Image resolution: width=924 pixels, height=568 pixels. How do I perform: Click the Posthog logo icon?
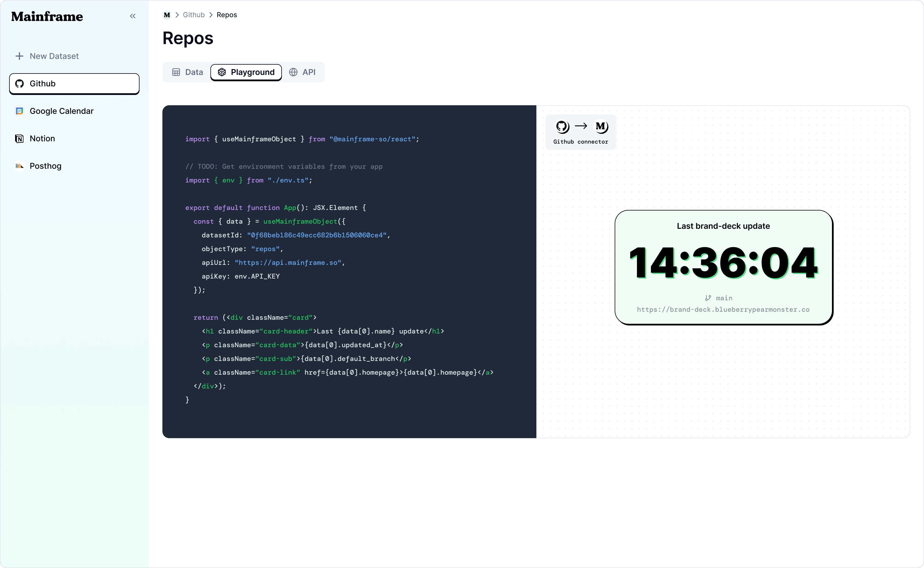tap(19, 166)
